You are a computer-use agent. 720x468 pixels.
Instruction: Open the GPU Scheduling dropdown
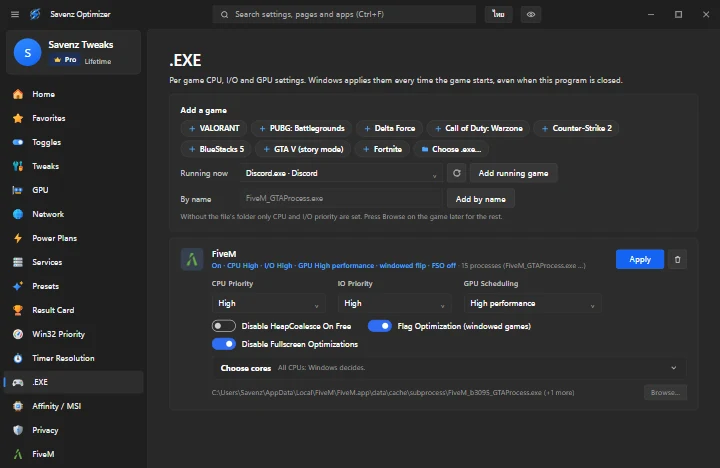(532, 304)
